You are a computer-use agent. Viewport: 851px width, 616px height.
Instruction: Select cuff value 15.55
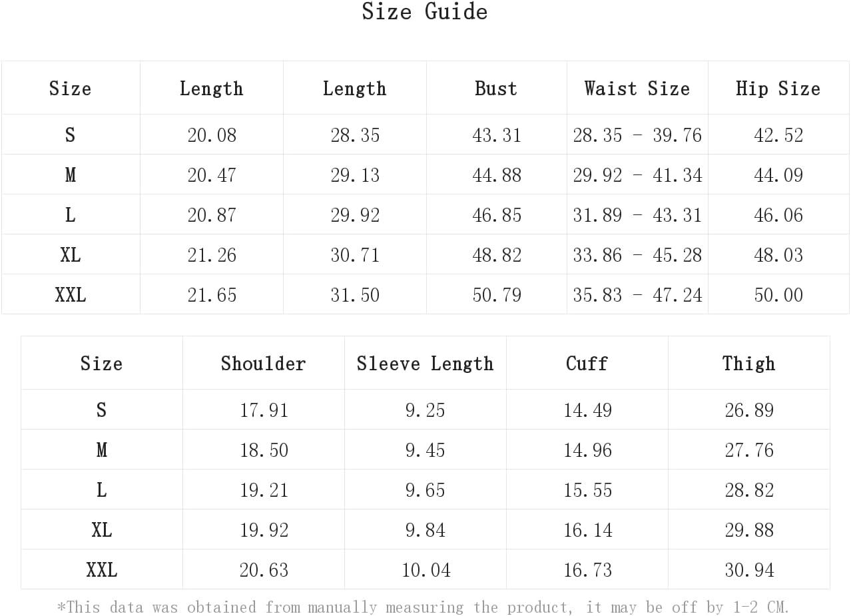587,490
